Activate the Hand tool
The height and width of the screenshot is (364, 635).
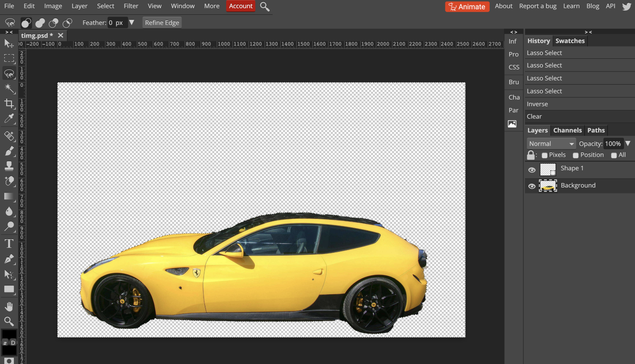9,306
